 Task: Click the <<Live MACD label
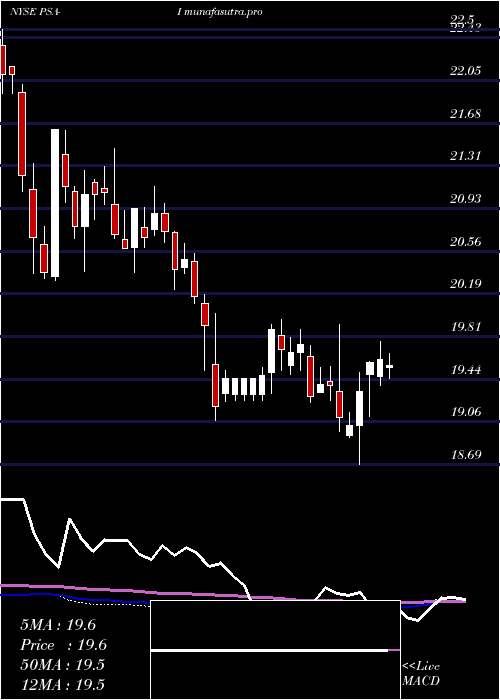[421, 673]
